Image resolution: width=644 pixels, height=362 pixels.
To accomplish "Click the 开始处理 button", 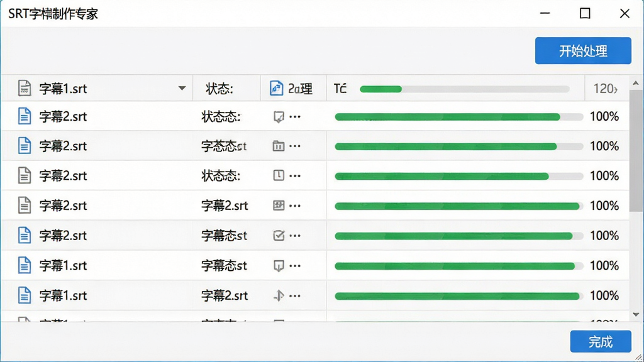I will point(583,51).
